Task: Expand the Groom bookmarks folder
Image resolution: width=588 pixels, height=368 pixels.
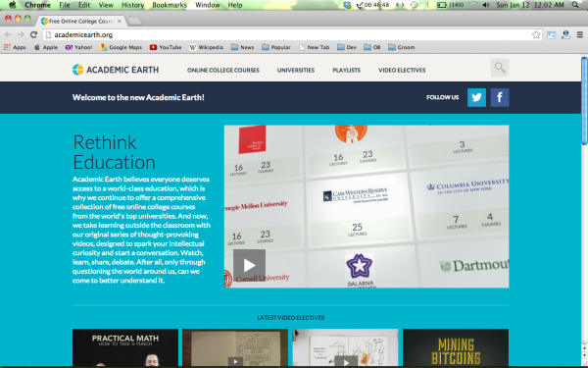Action: click(401, 47)
